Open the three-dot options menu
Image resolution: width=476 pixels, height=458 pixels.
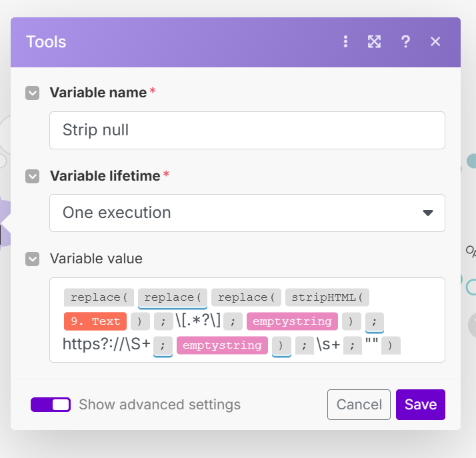[x=345, y=41]
